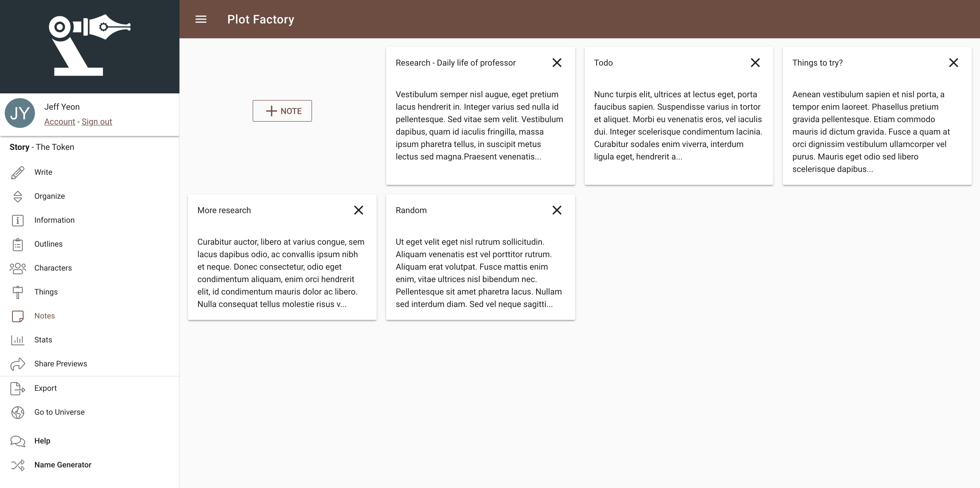Open the Stats section
Screen dimensions: 980x488
pos(43,340)
